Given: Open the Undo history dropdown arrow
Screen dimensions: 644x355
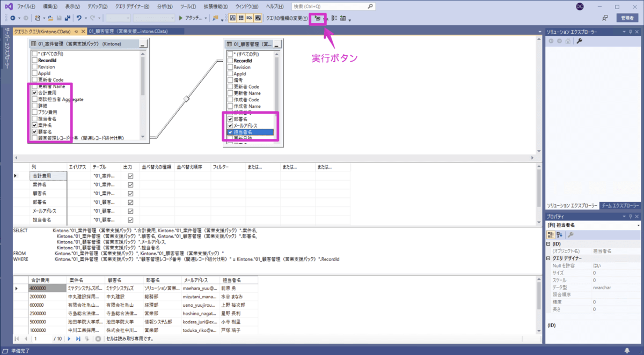Looking at the screenshot, I should point(86,18).
